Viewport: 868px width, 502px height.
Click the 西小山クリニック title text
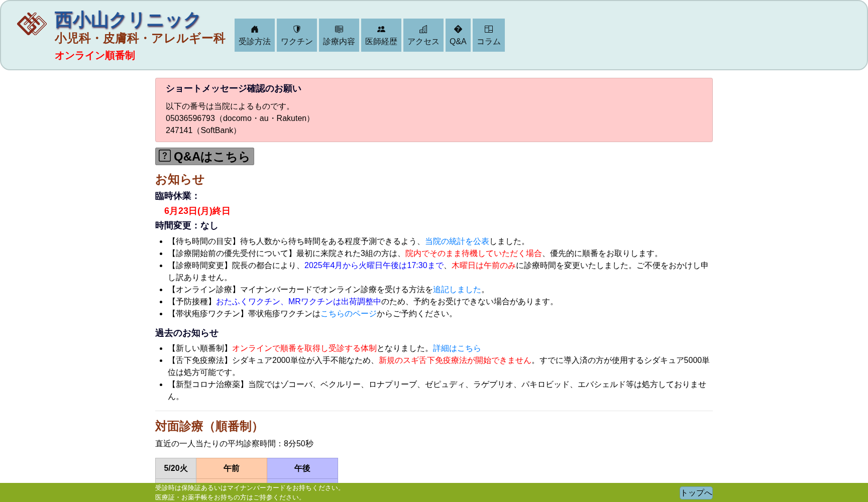[128, 20]
